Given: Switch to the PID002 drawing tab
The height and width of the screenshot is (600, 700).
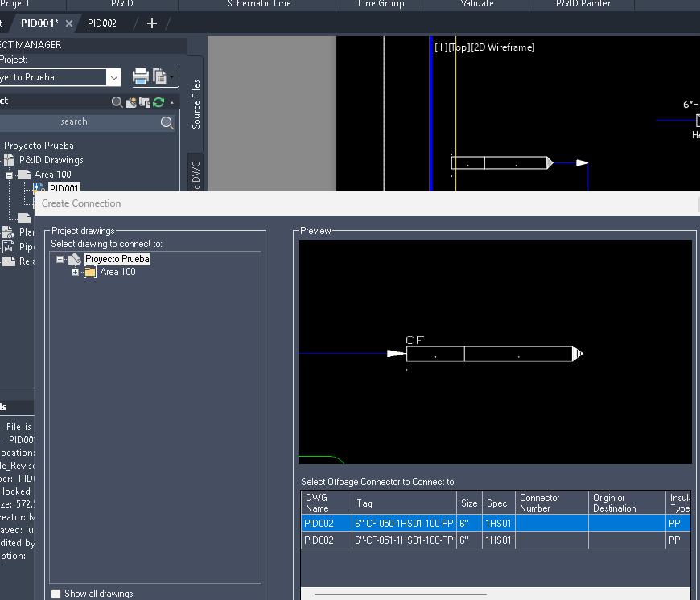Looking at the screenshot, I should point(102,23).
